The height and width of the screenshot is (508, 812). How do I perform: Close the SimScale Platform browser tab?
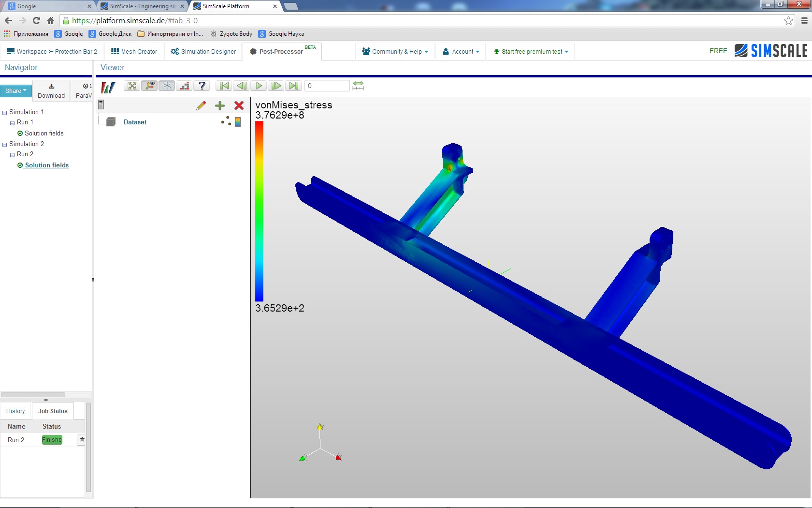(x=275, y=6)
